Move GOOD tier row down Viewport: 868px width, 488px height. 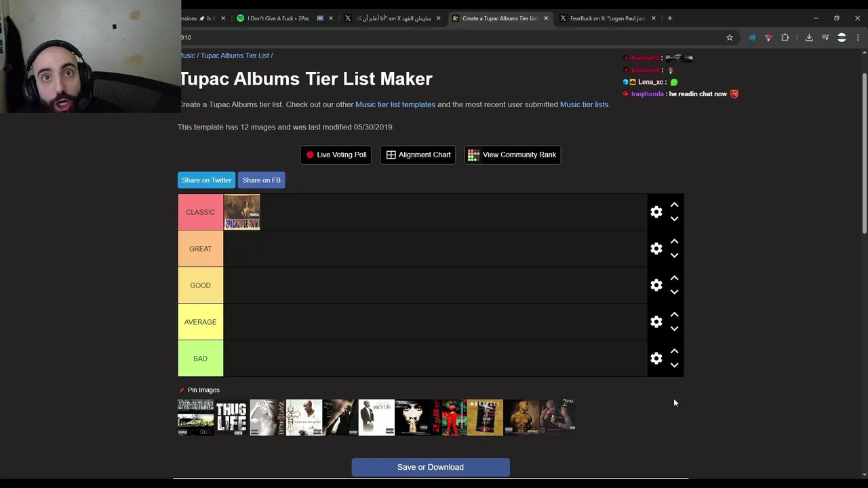[674, 292]
